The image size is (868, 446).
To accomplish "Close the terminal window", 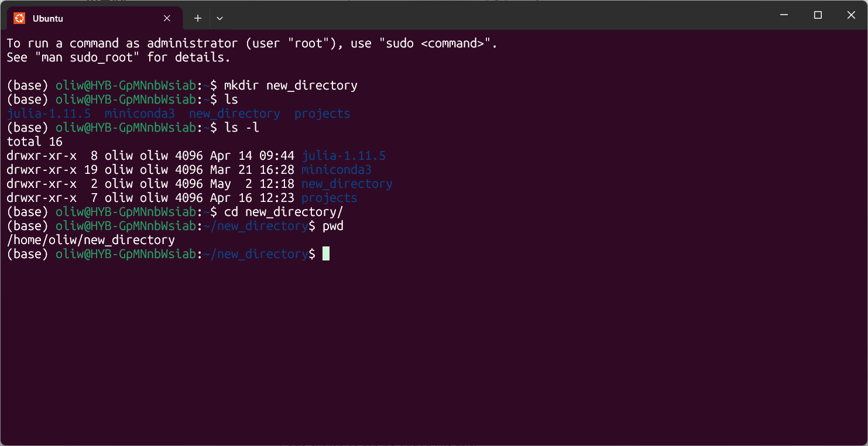I will coord(851,15).
